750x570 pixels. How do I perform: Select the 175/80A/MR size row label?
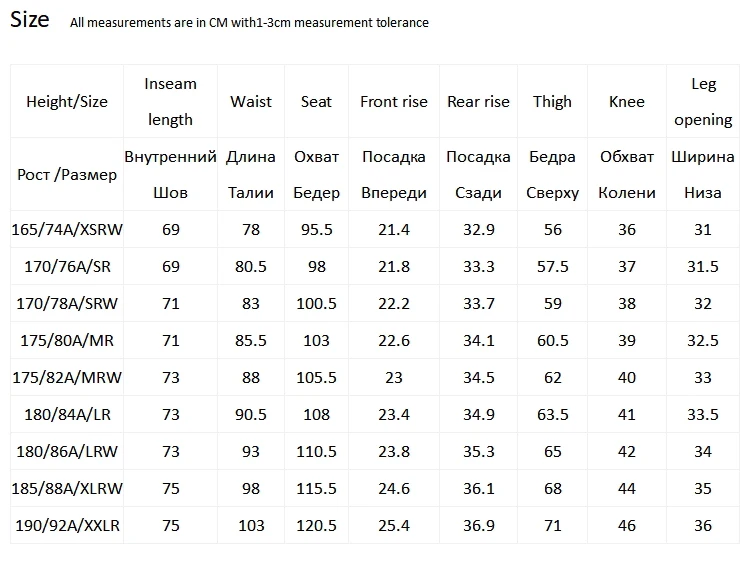tap(67, 340)
